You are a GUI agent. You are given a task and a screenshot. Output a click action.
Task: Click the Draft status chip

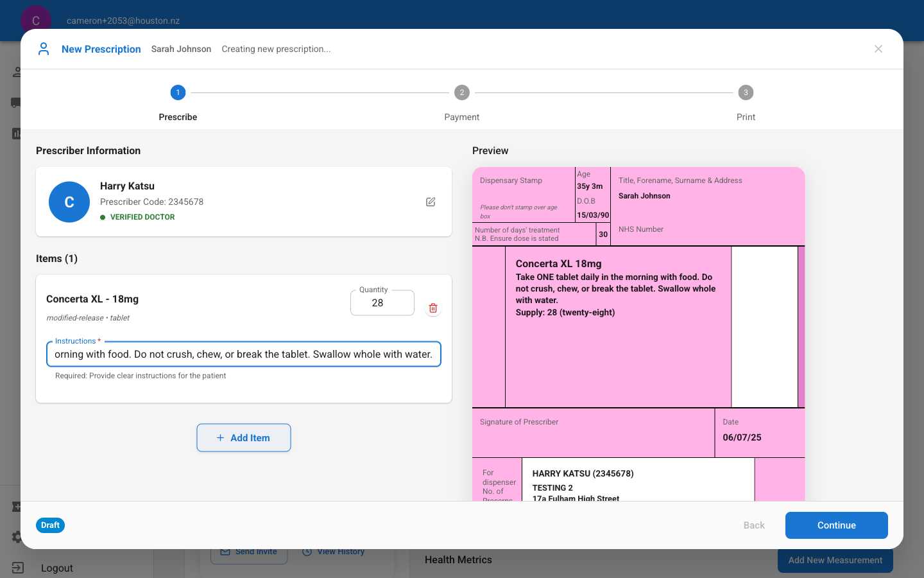click(50, 525)
